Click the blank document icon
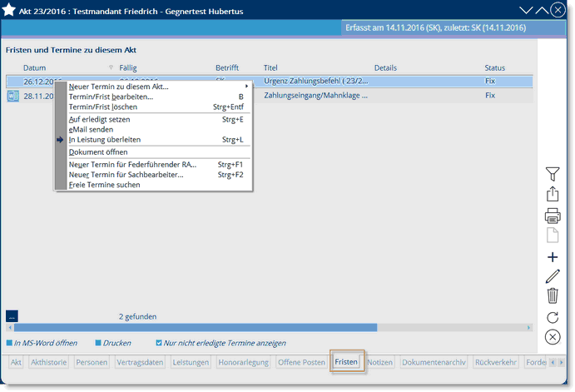Screen dimensions: 575x392 553,235
